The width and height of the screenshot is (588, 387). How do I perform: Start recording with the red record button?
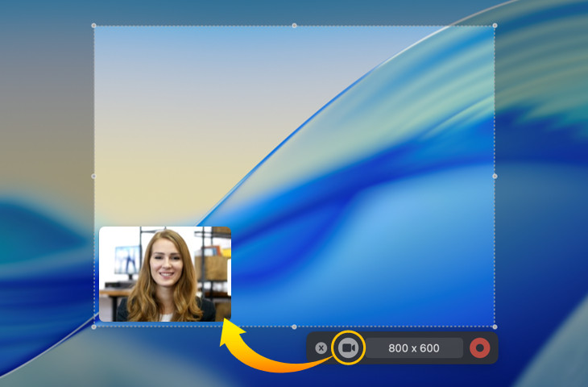pos(479,348)
